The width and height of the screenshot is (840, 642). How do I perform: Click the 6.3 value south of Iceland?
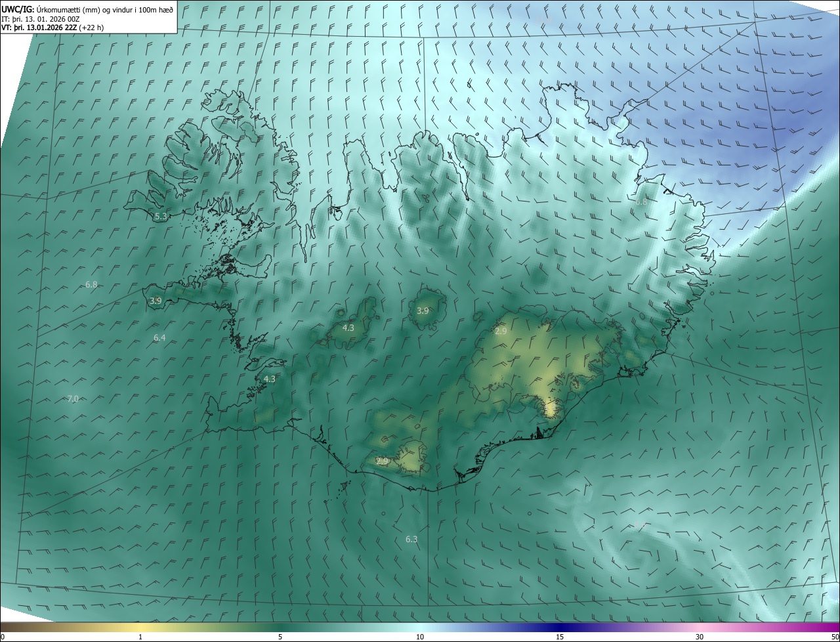click(411, 539)
